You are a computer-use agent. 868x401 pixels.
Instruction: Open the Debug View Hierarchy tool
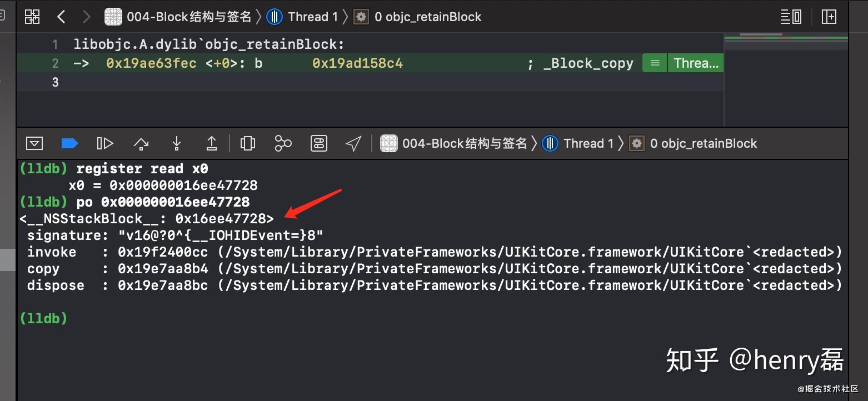coord(247,143)
